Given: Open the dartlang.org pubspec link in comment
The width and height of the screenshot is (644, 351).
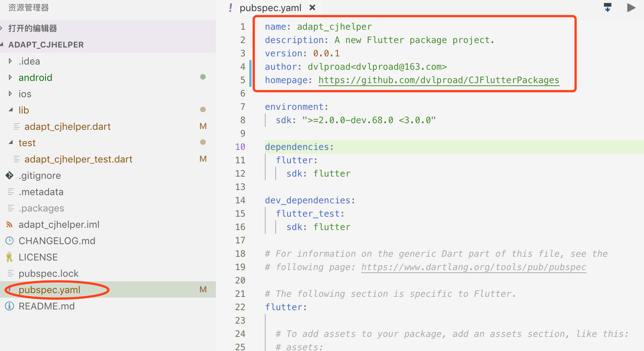Looking at the screenshot, I should (474, 267).
